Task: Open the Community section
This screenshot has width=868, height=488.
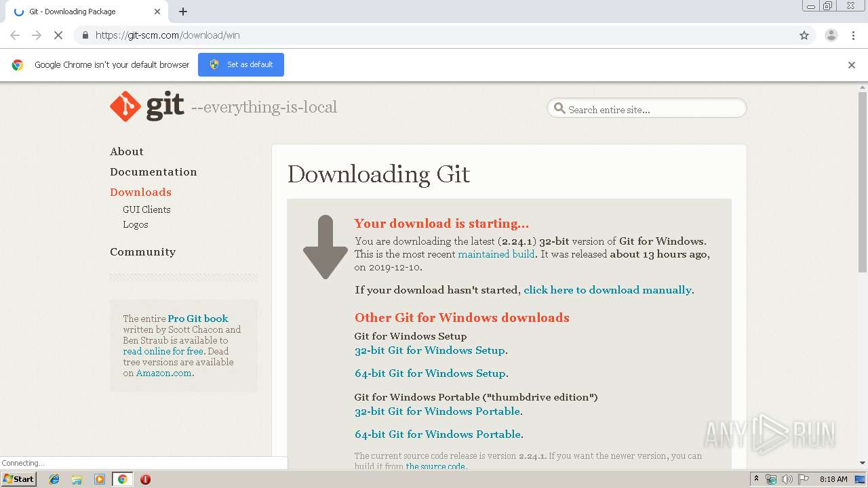Action: click(142, 251)
